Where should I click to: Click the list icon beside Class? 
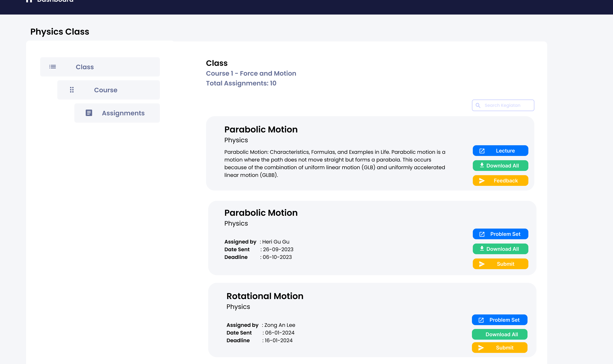click(53, 67)
